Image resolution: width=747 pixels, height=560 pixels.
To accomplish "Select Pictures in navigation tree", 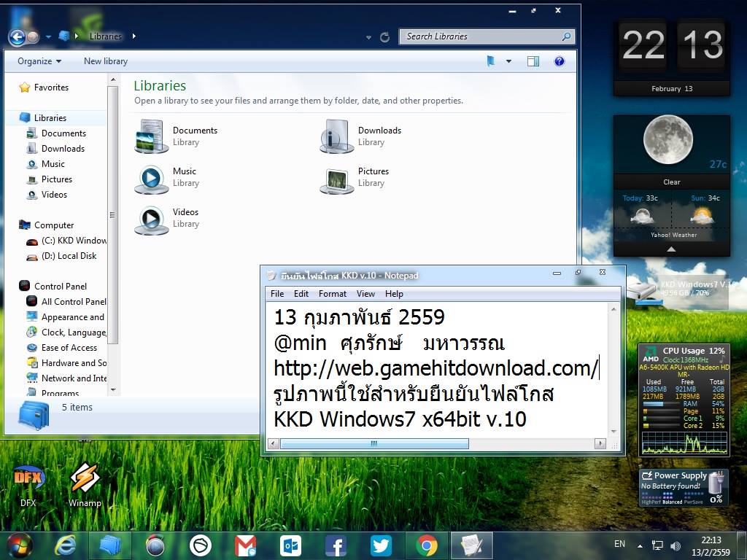I will point(57,179).
